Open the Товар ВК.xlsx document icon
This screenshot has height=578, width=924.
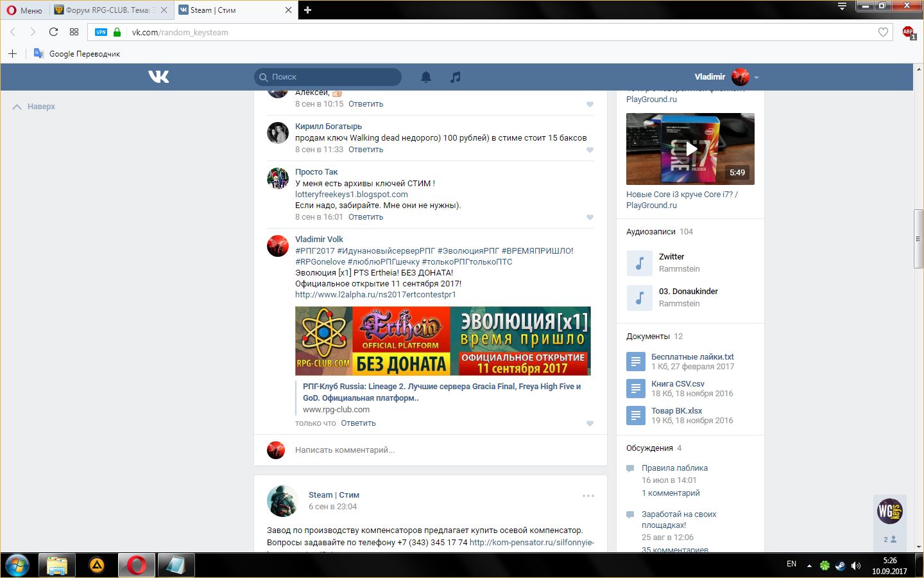pos(635,416)
